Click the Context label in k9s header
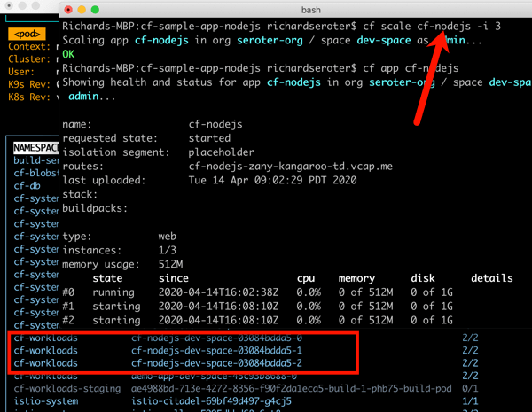 (x=27, y=46)
